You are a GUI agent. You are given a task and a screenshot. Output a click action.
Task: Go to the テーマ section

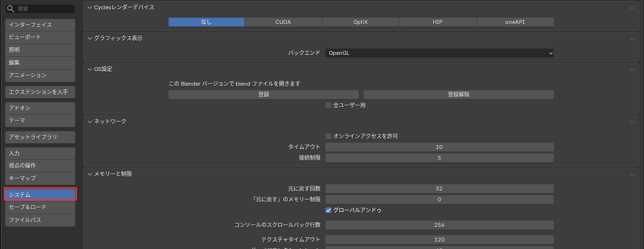point(40,121)
